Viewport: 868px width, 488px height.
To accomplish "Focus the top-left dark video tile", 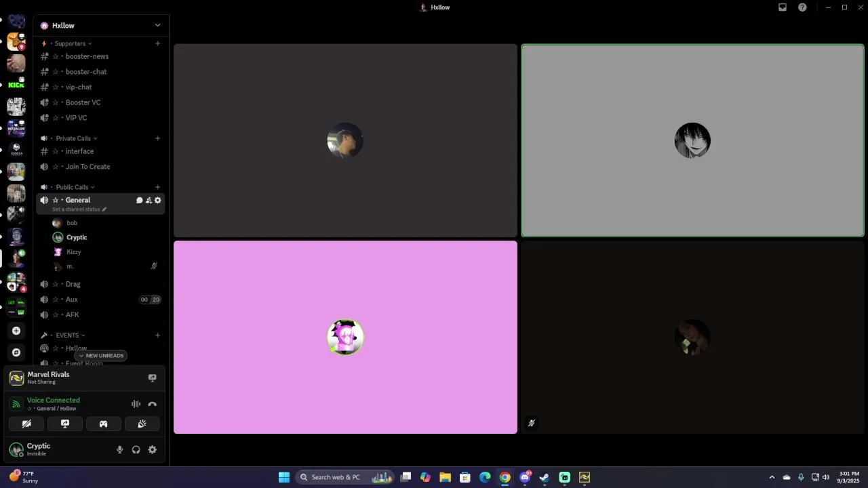I will coord(345,140).
